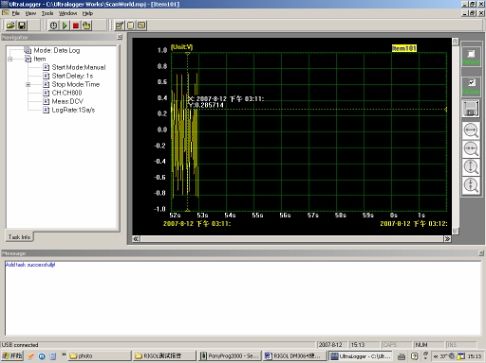Open the Window menu
This screenshot has height=363, width=486.
[68, 13]
